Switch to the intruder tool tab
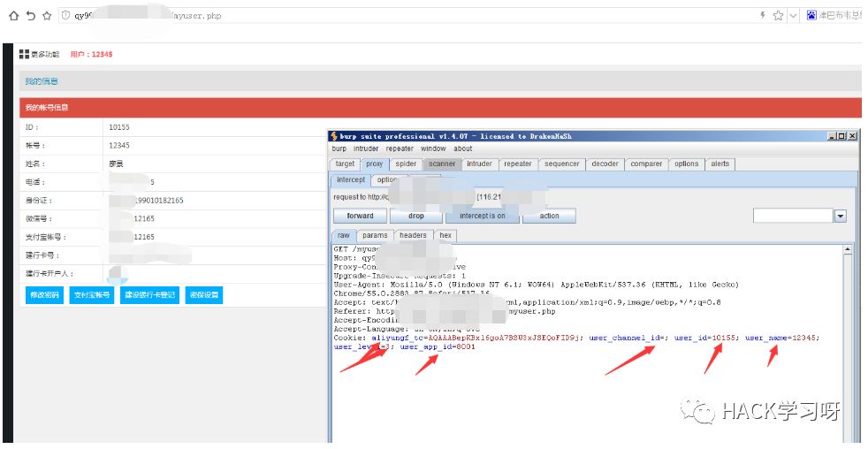This screenshot has width=868, height=449. tap(479, 164)
